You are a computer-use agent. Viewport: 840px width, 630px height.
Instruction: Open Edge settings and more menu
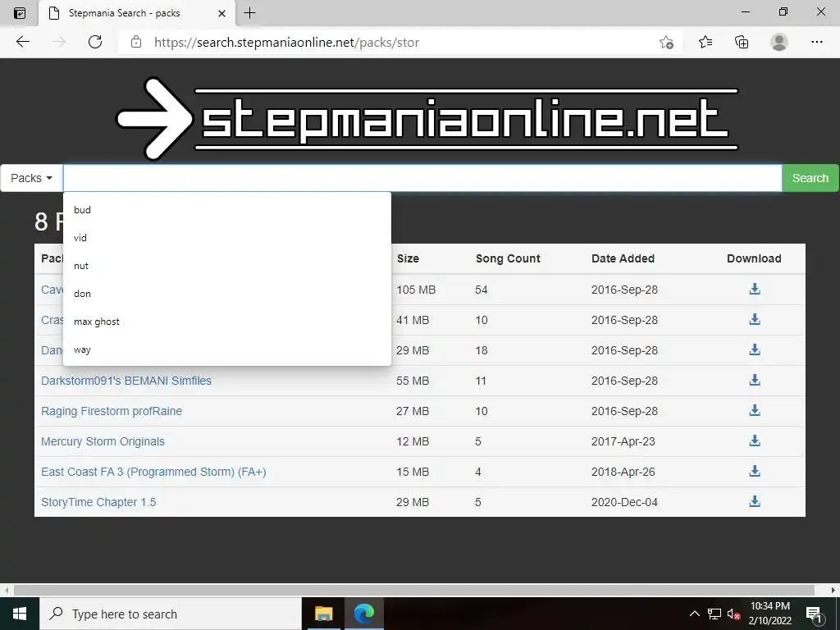coord(816,42)
